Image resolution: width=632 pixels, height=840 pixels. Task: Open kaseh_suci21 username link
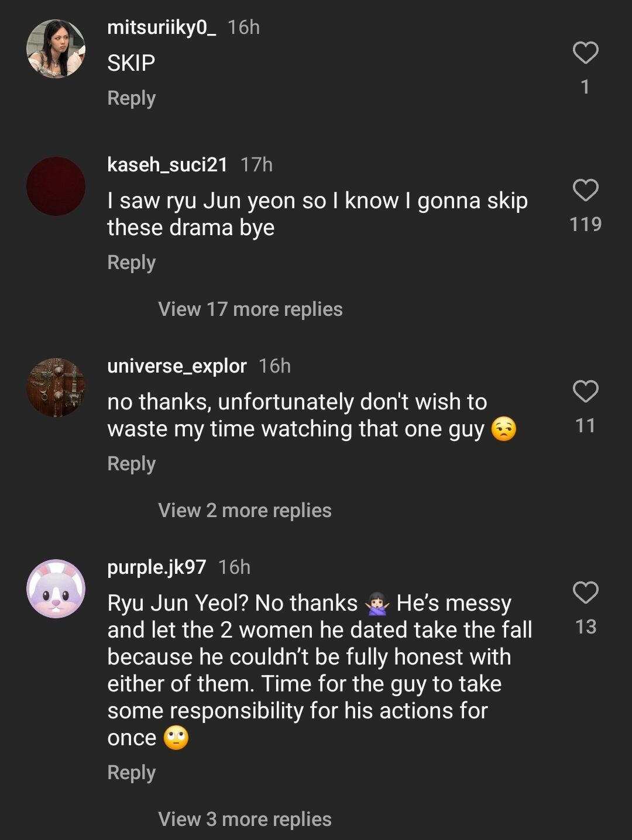167,165
